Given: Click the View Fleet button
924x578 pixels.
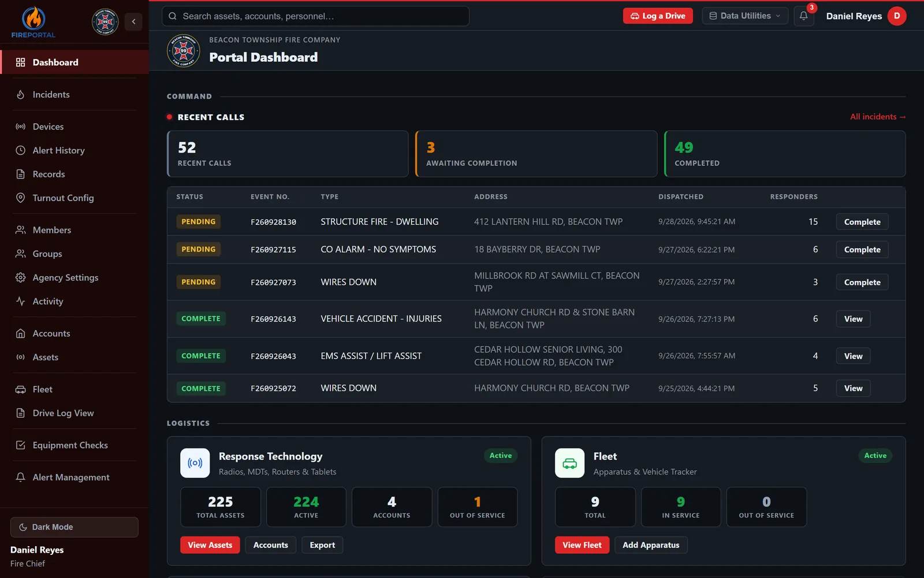Looking at the screenshot, I should (x=582, y=545).
